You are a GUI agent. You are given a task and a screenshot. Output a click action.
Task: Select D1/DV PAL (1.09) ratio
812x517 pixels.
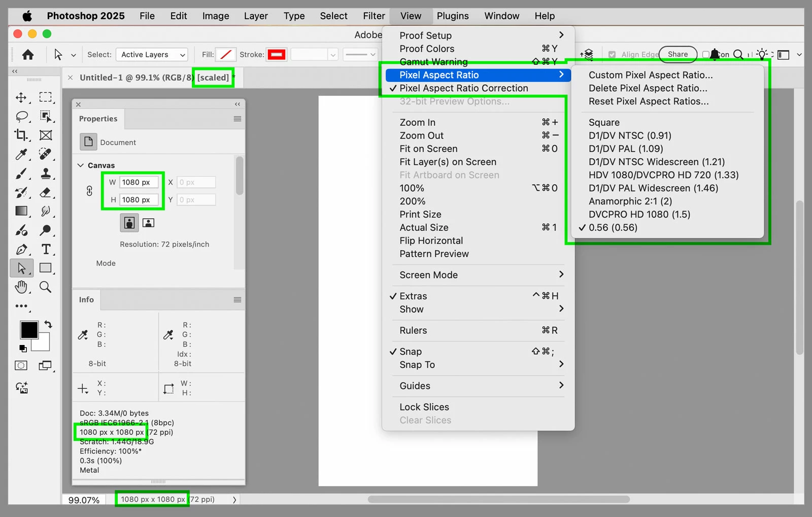[667, 149]
